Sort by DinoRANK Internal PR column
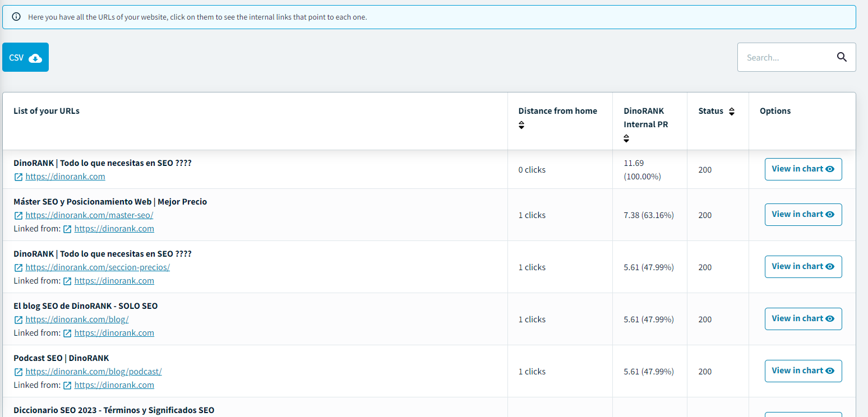Image resolution: width=868 pixels, height=417 pixels. [626, 138]
